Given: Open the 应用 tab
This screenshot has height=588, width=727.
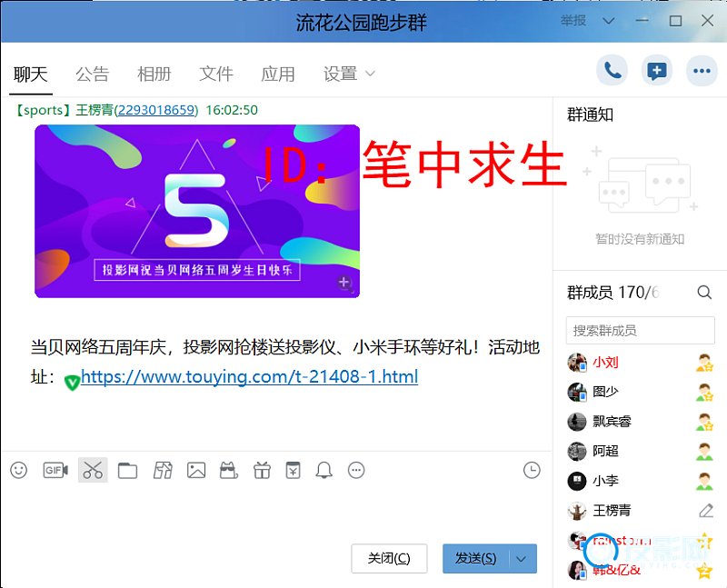Looking at the screenshot, I should (x=278, y=75).
